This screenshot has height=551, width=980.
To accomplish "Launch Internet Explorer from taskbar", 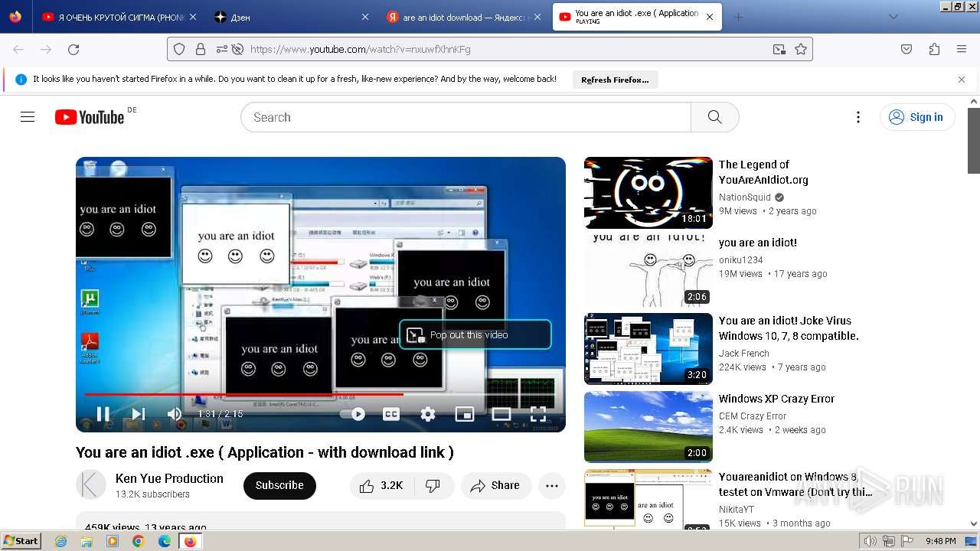I will 61,541.
